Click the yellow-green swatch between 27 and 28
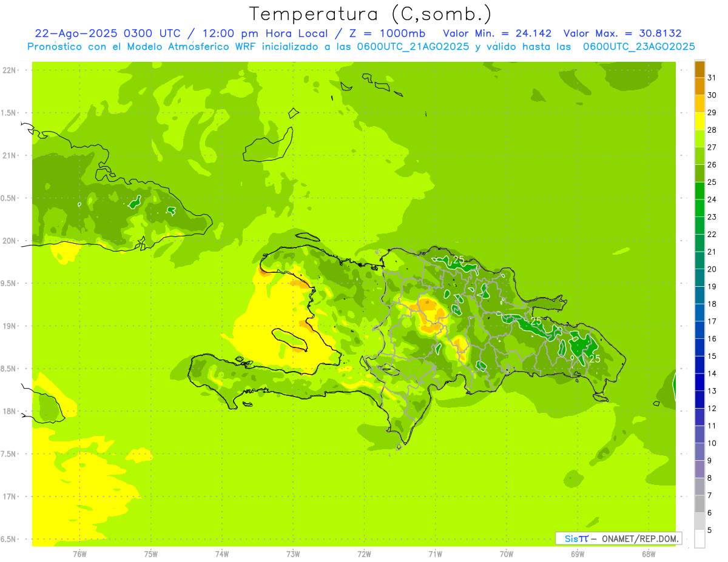The image size is (728, 562). 699,139
